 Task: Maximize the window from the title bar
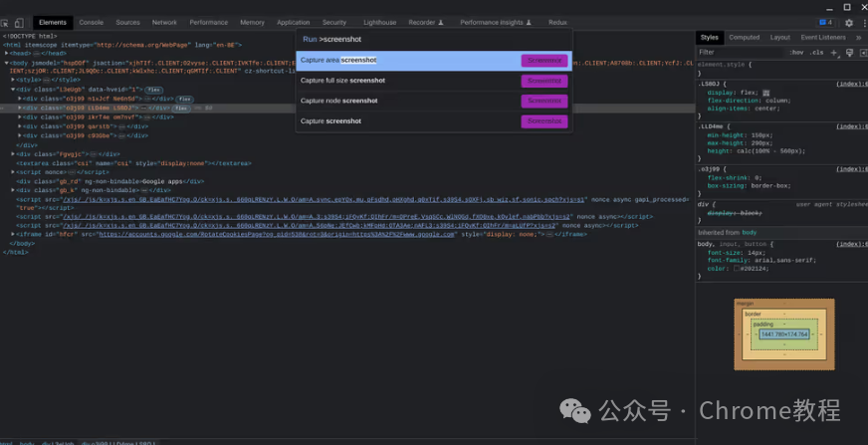847,7
